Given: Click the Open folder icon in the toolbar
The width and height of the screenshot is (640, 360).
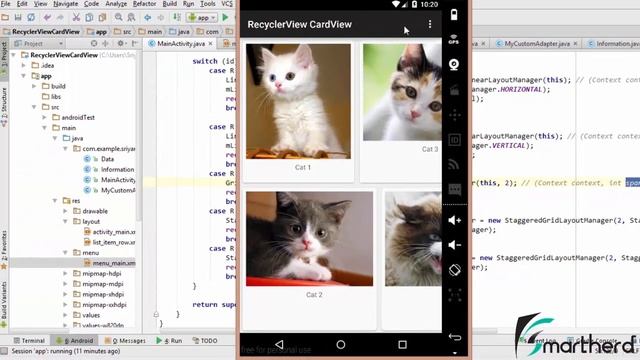Looking at the screenshot, I should pos(5,18).
